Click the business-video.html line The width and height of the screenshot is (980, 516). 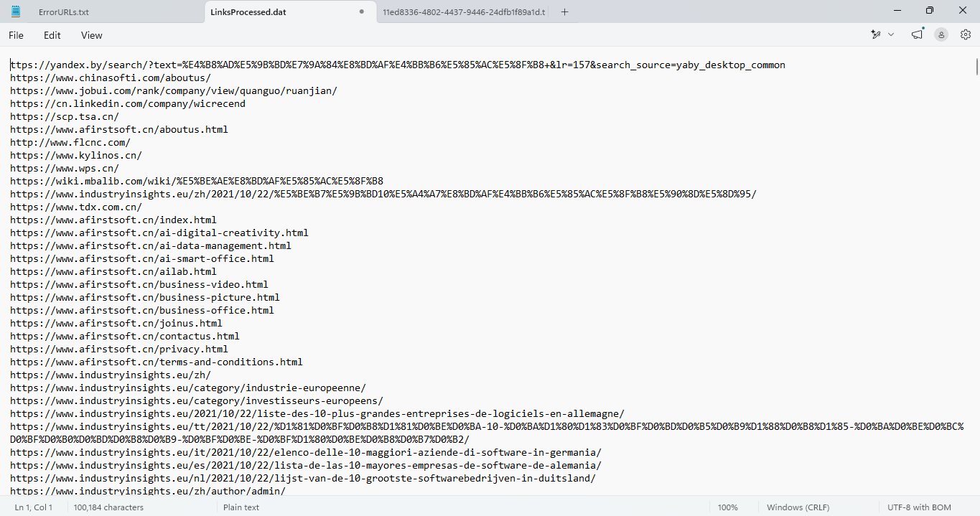pyautogui.click(x=139, y=284)
